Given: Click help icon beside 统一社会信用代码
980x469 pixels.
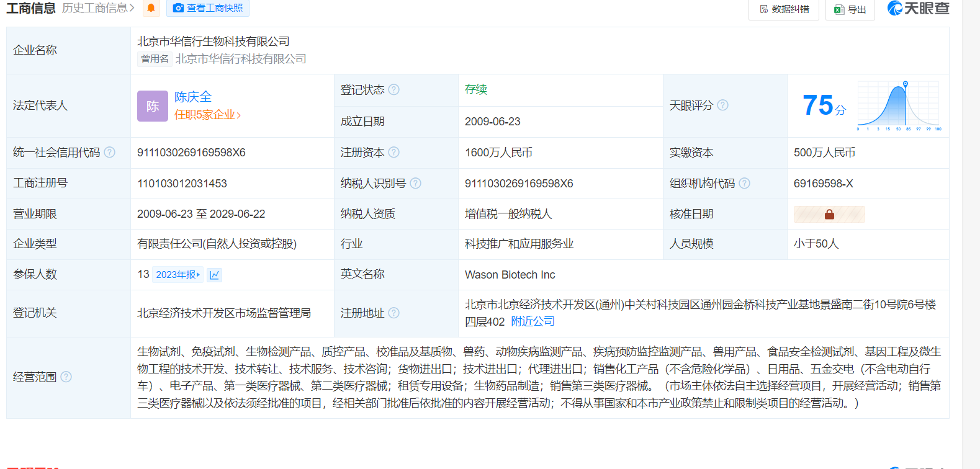Looking at the screenshot, I should [x=109, y=153].
